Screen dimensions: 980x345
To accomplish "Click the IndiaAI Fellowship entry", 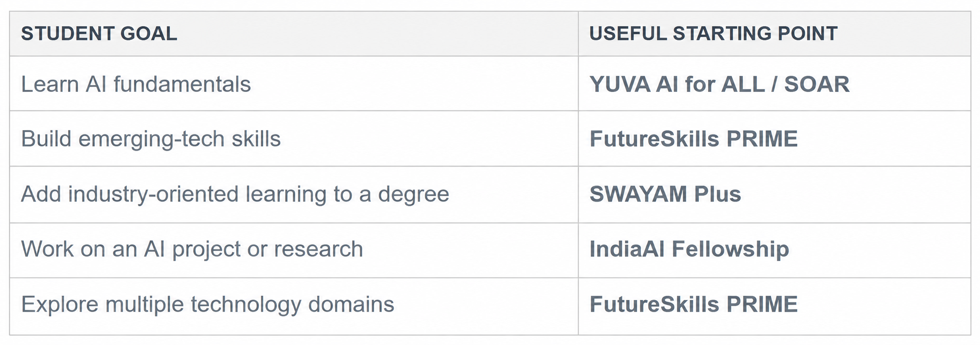I will point(689,249).
